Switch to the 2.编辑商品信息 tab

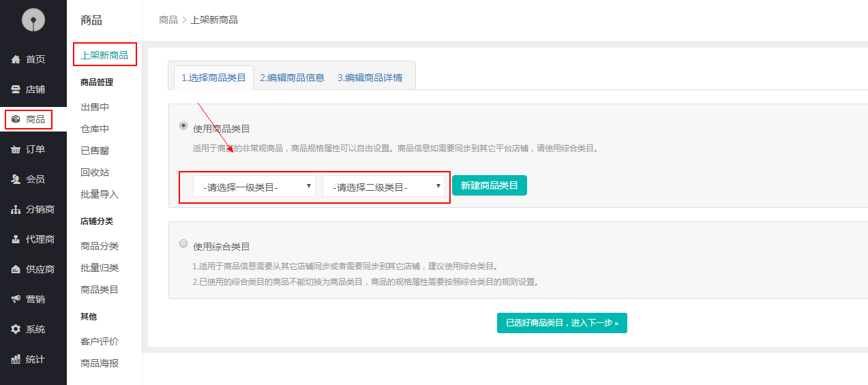coord(292,78)
